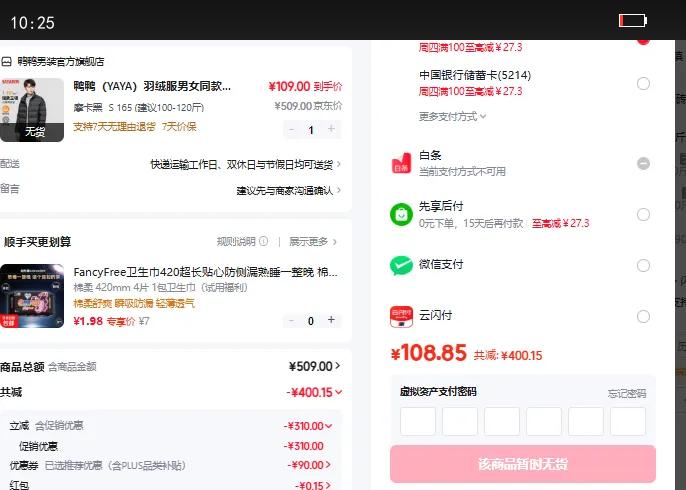Tap the 白条 payment icon
686x490 pixels.
(401, 163)
